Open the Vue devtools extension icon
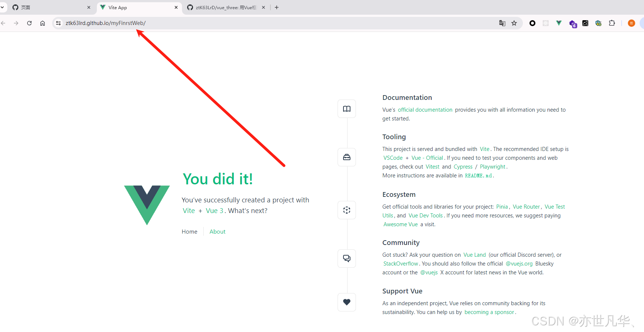Image resolution: width=644 pixels, height=332 pixels. pyautogui.click(x=559, y=23)
